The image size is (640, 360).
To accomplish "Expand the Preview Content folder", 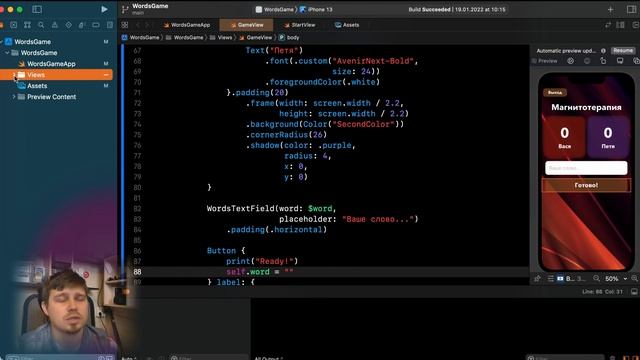I will [14, 97].
